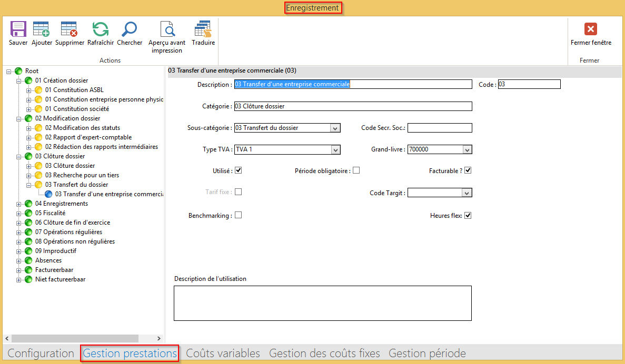Open the Type TVA dropdown list
The image size is (625, 364).
pos(335,150)
